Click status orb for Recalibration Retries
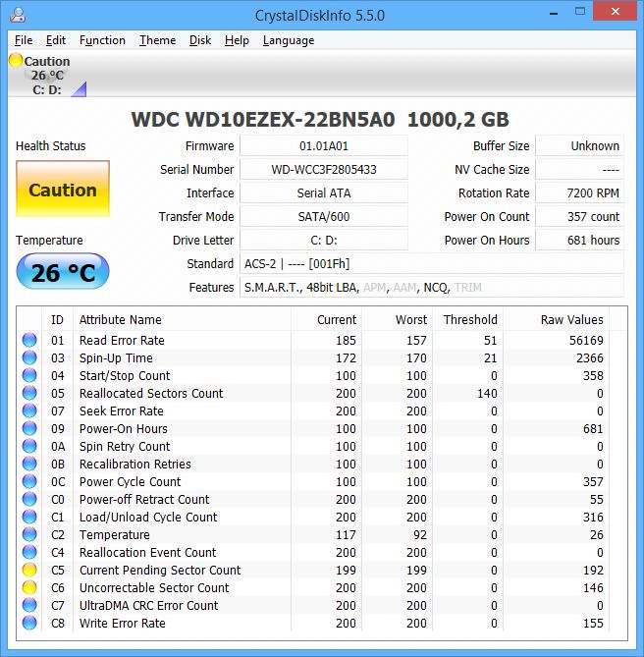This screenshot has height=657, width=644. pos(29,464)
